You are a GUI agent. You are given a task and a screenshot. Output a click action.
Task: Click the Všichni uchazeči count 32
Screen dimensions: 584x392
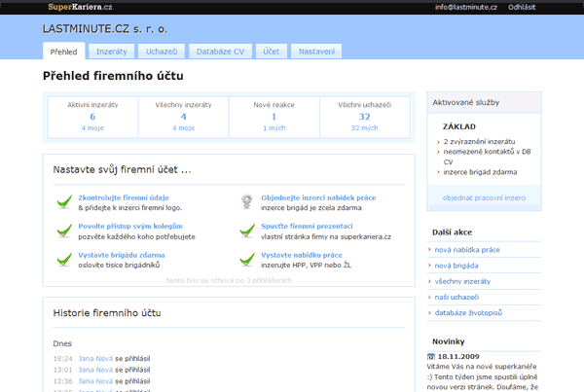[x=364, y=117]
